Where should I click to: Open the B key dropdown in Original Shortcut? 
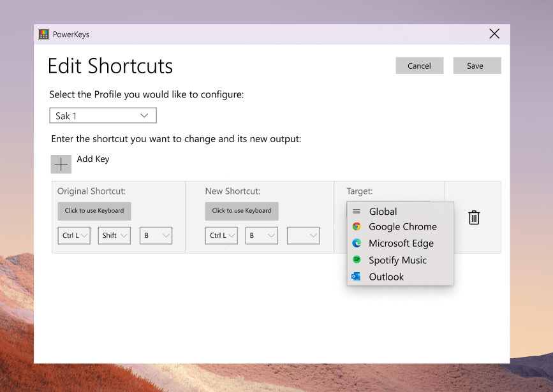click(155, 235)
